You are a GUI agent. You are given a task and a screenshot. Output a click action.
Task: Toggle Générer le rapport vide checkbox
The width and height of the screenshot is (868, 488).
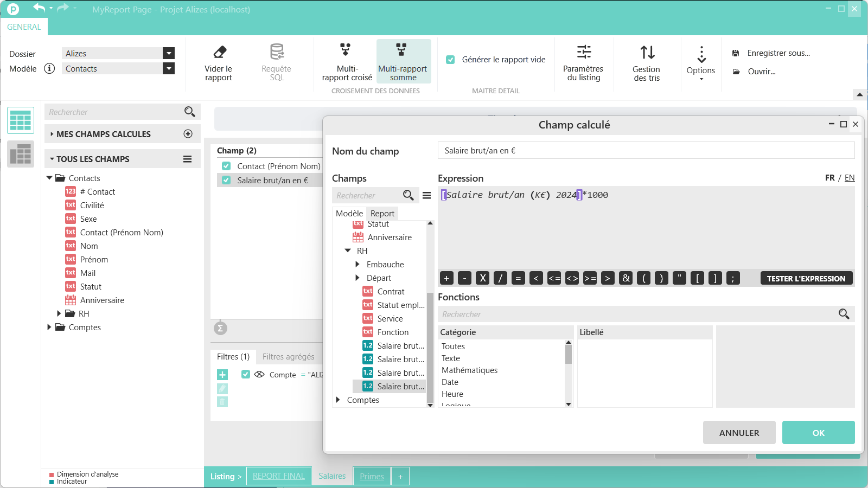450,60
